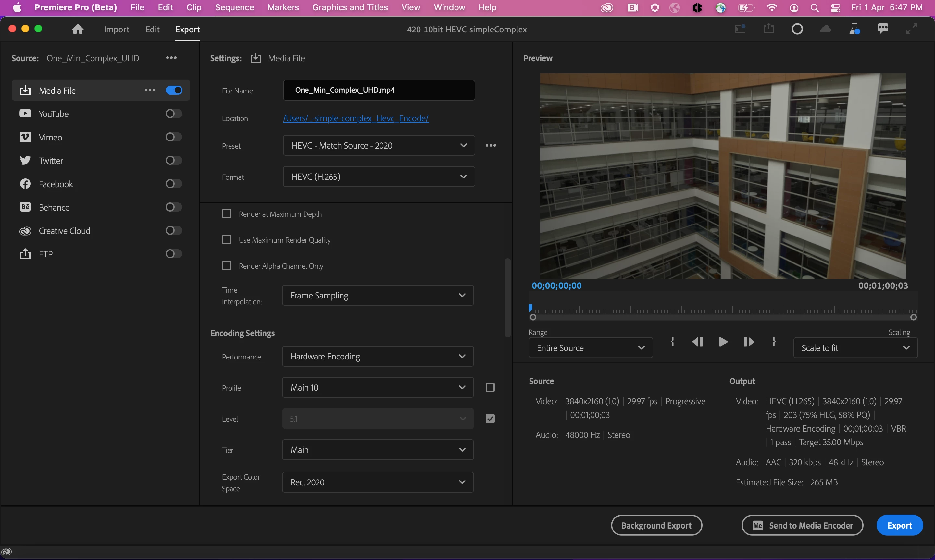Screen dimensions: 935x560
Task: Switch to the Import tab
Action: point(116,30)
